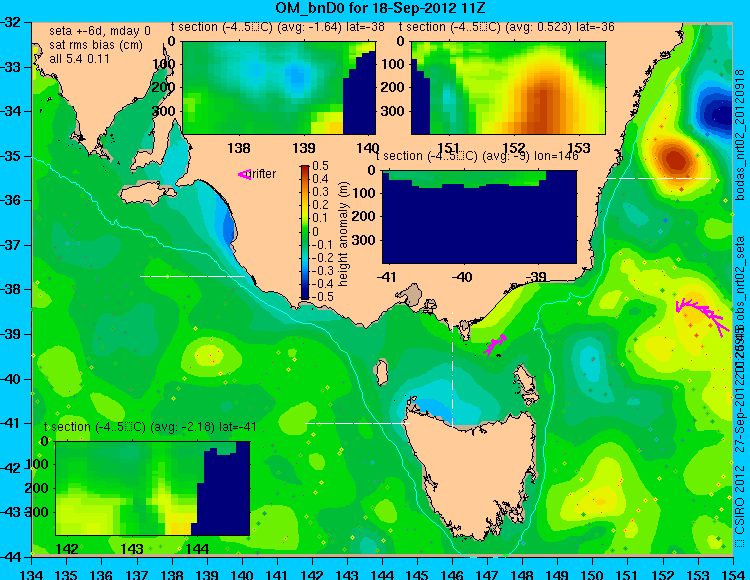Click the '152' x-axis label in lat=-36 inset
Image resolution: width=750 pixels, height=580 pixels.
(514, 148)
